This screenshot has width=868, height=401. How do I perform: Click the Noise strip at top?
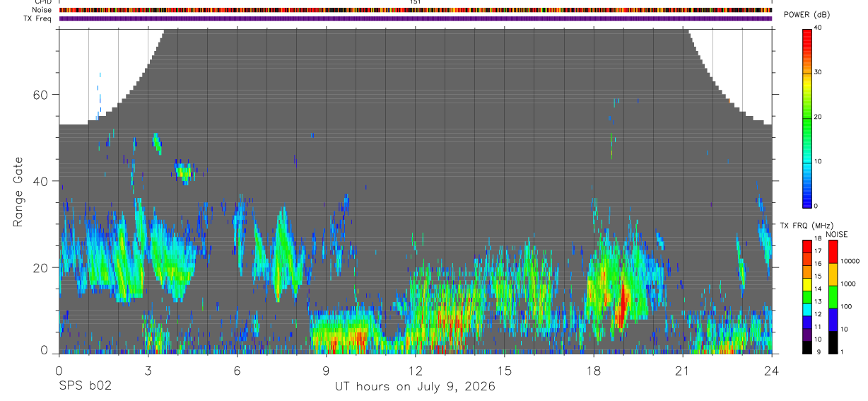(416, 10)
